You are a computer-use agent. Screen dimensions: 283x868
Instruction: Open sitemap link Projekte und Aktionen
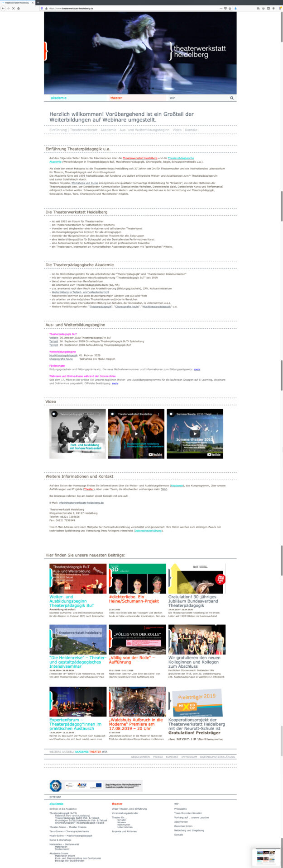(x=124, y=831)
